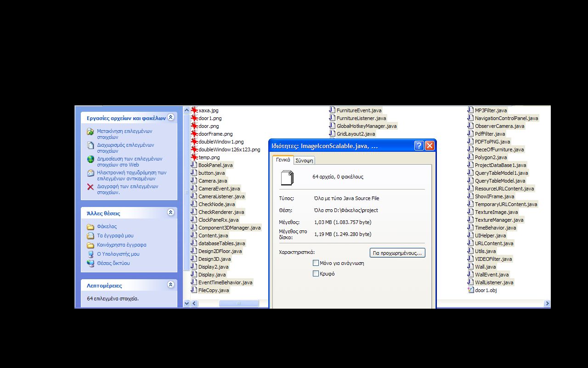Screen dimensions: 588x368
Task: Click the doorFrame.png file icon
Action: [194, 134]
